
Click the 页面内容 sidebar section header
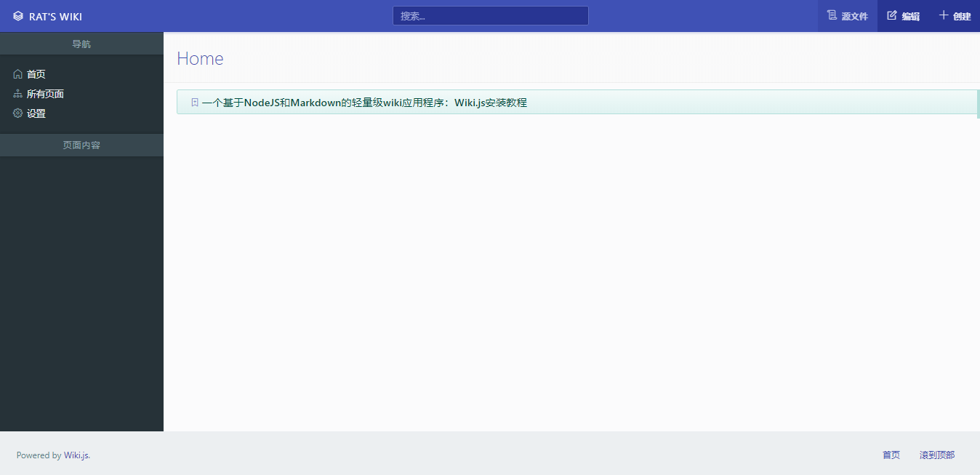pyautogui.click(x=81, y=145)
